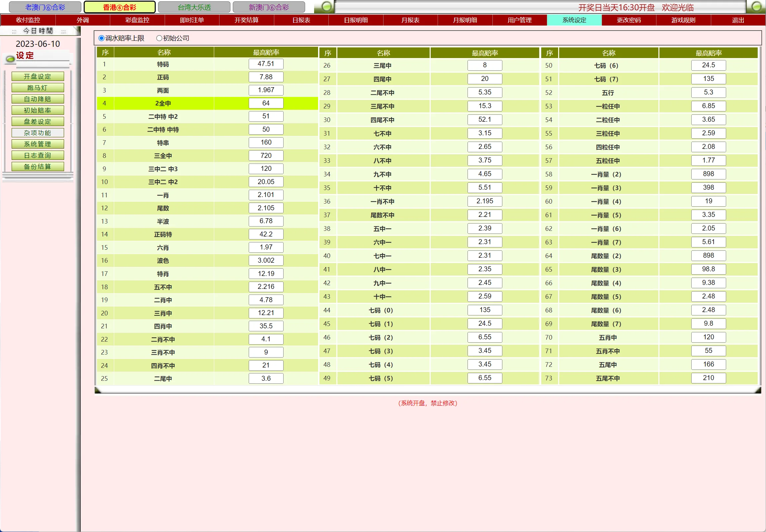This screenshot has height=532, width=766.
Task: Open the 杂项功能 sidebar button
Action: [38, 133]
